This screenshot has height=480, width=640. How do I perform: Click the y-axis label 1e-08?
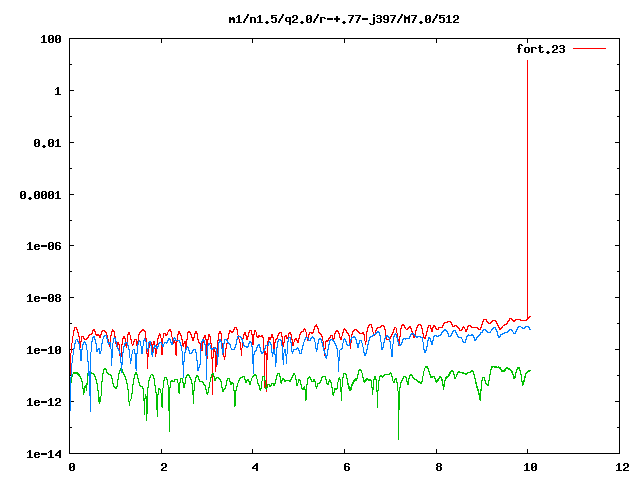click(x=44, y=298)
